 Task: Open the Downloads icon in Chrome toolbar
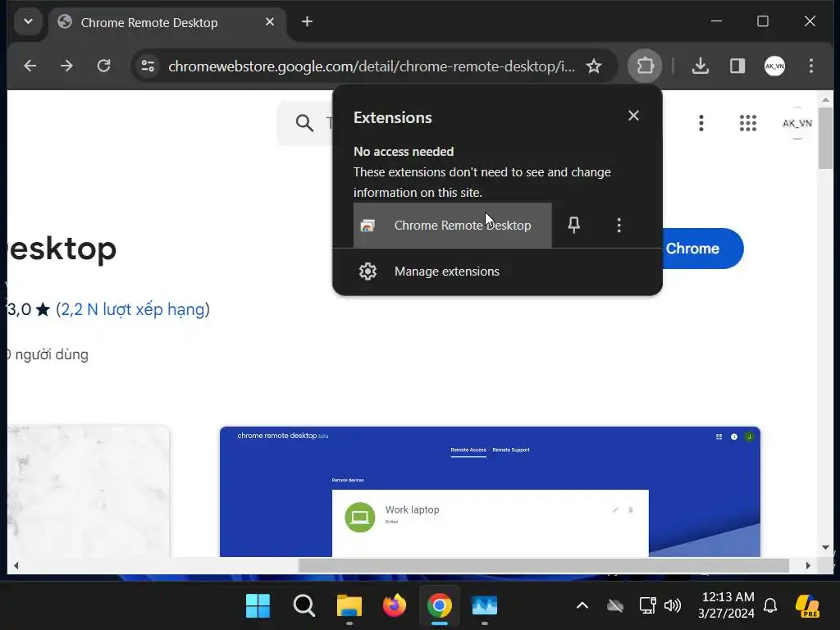[701, 66]
